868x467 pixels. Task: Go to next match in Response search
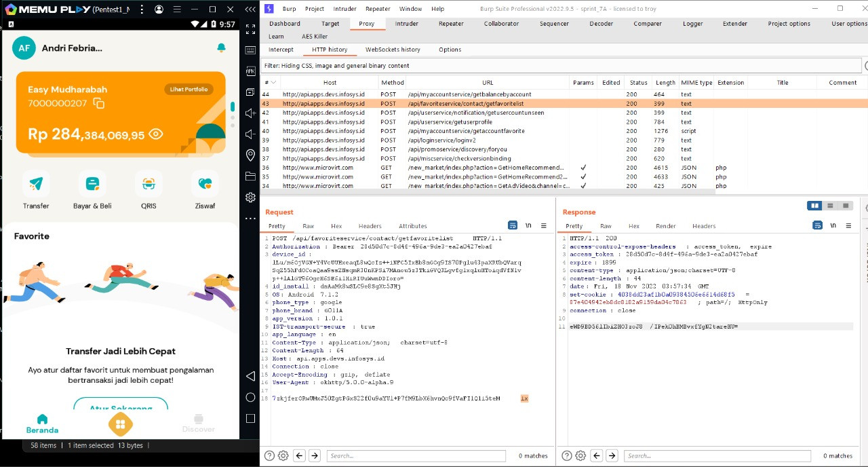click(612, 456)
